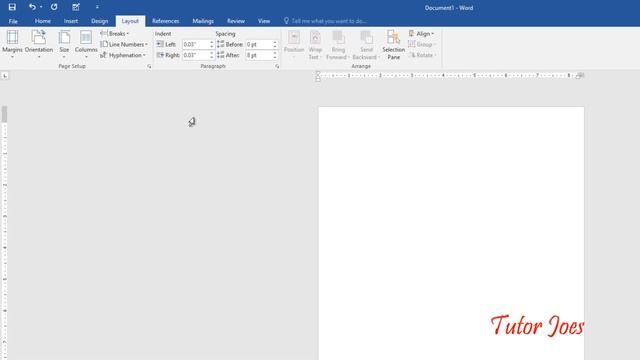
Task: Click the Spacing After icon label
Action: click(229, 55)
